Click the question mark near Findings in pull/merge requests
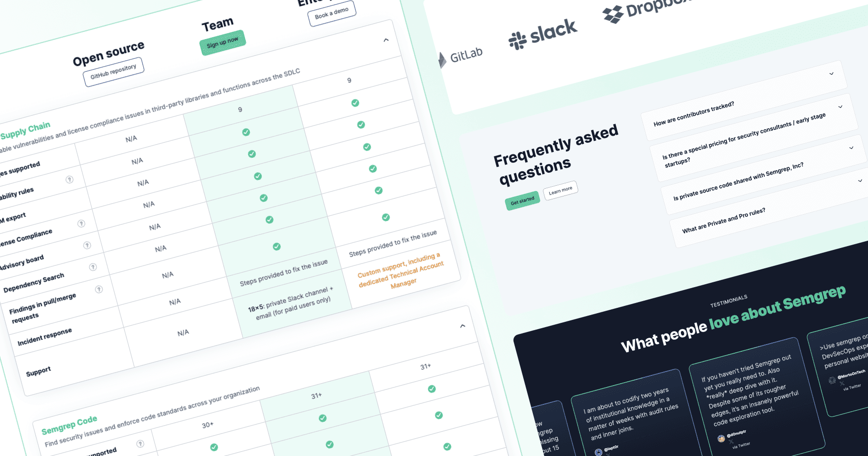The image size is (868, 456). point(99,289)
